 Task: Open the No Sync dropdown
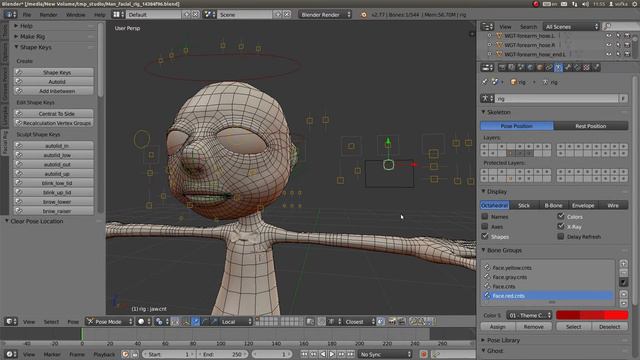(x=385, y=354)
